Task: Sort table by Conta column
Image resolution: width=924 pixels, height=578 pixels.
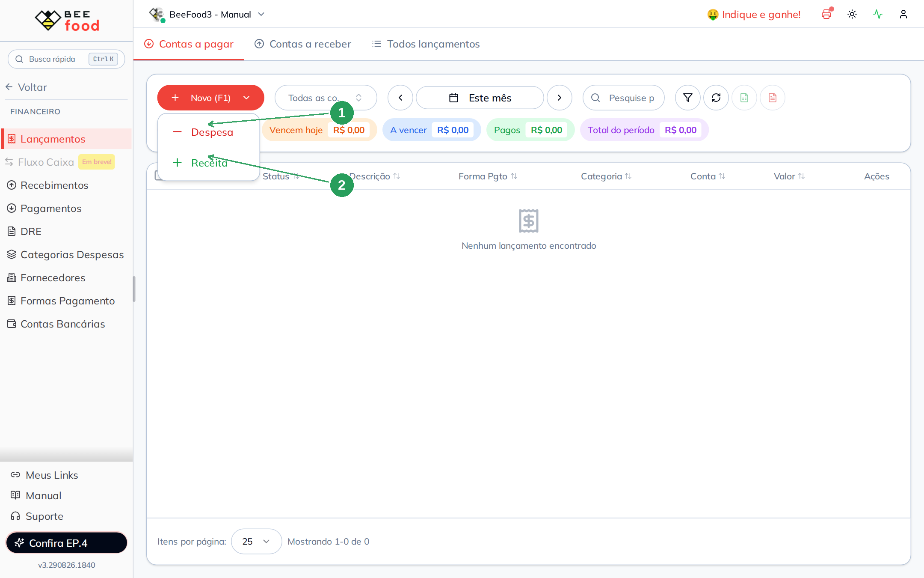Action: (x=708, y=176)
